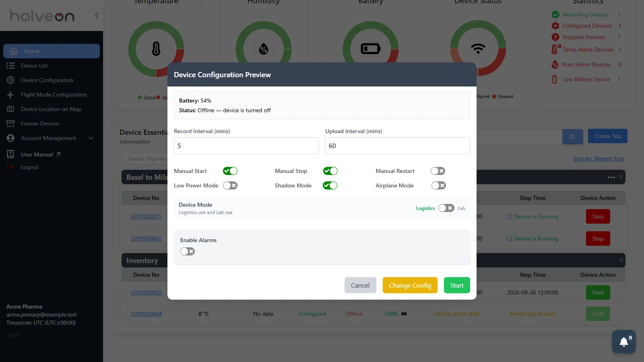Click the Wi-Fi device status icon
This screenshot has height=362, width=644.
coord(478,49)
